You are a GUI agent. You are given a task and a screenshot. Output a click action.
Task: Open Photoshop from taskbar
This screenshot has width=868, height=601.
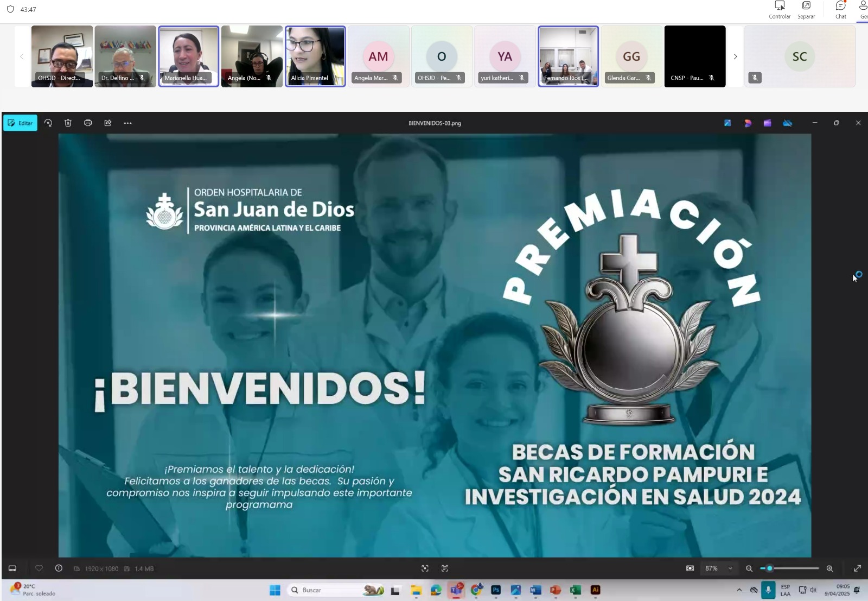click(496, 590)
